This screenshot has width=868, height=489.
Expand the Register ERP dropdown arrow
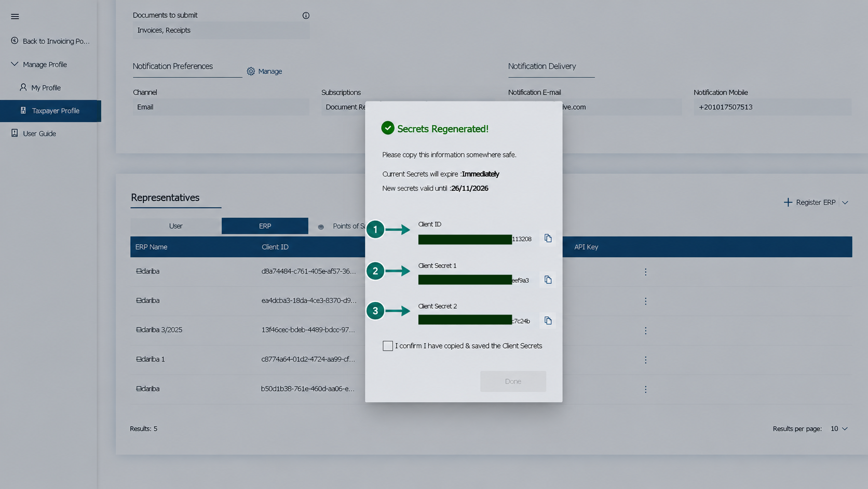pyautogui.click(x=845, y=203)
